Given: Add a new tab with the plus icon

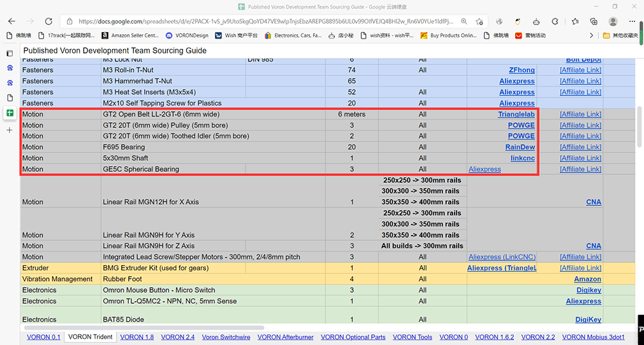Looking at the screenshot, I should click(10, 130).
